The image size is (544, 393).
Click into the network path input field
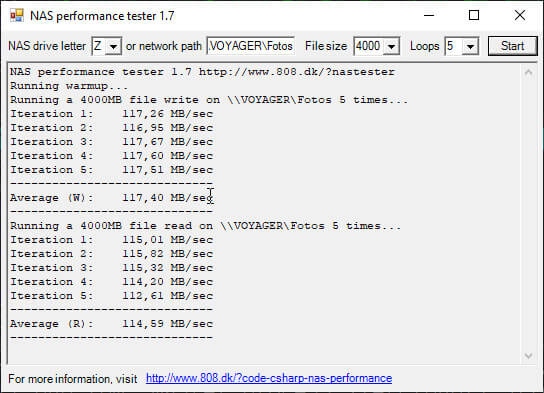click(x=250, y=46)
